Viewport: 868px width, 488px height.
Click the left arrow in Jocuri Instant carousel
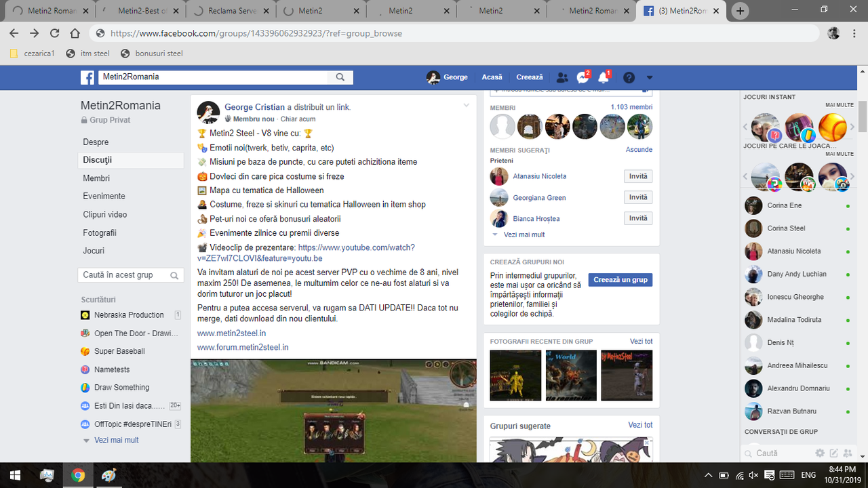746,127
